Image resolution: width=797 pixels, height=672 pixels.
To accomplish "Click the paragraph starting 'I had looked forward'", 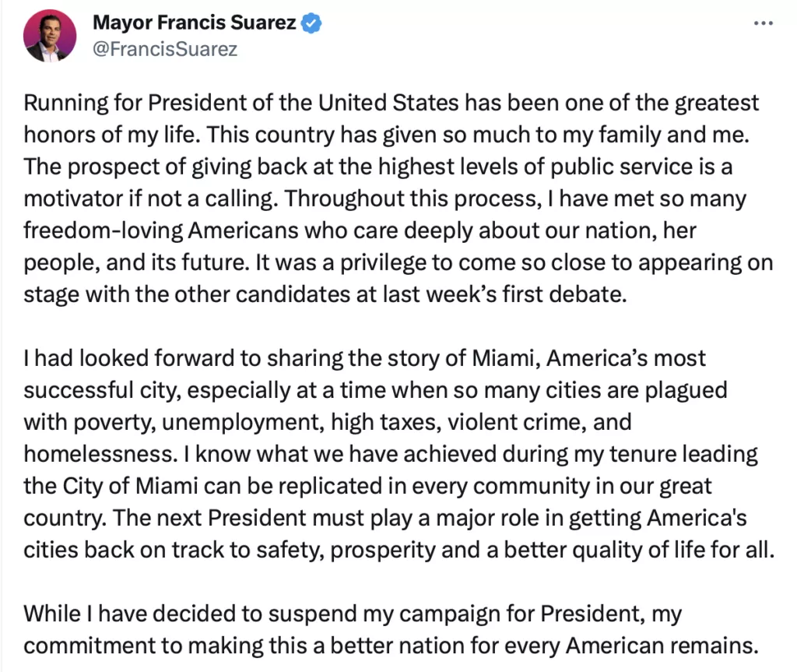I will pos(399,454).
